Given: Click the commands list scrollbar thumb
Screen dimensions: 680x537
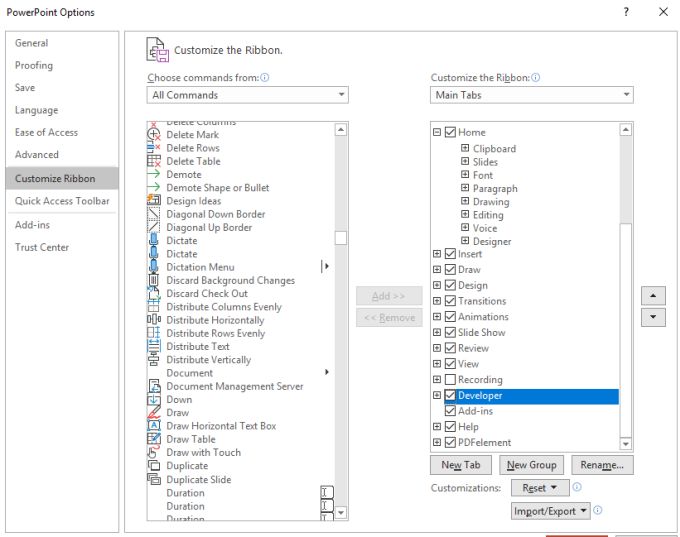Looking at the screenshot, I should 341,238.
